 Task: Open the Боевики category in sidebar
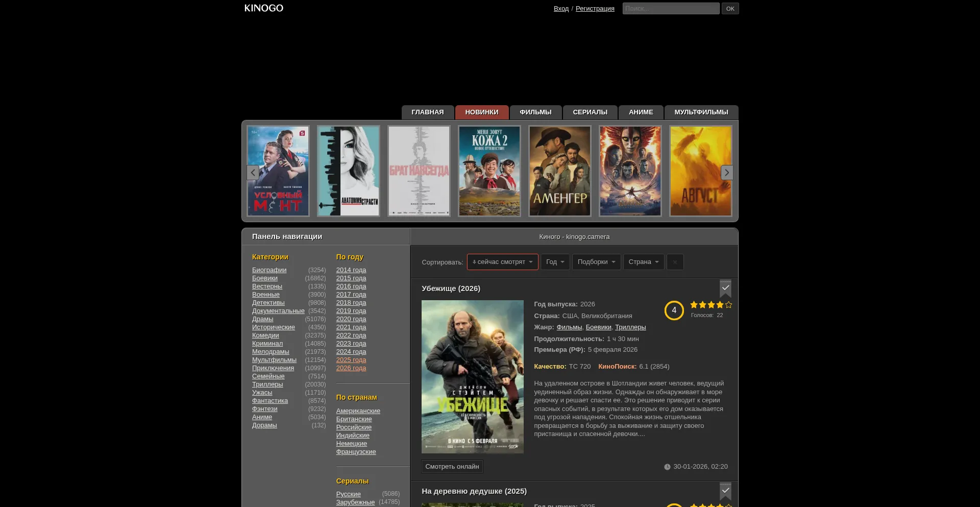click(x=265, y=278)
